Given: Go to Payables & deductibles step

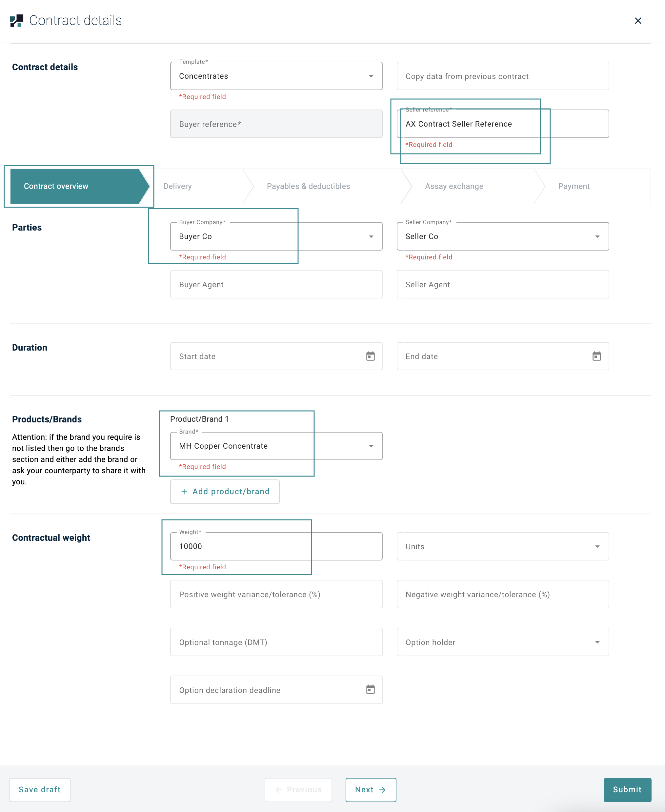Looking at the screenshot, I should point(308,186).
